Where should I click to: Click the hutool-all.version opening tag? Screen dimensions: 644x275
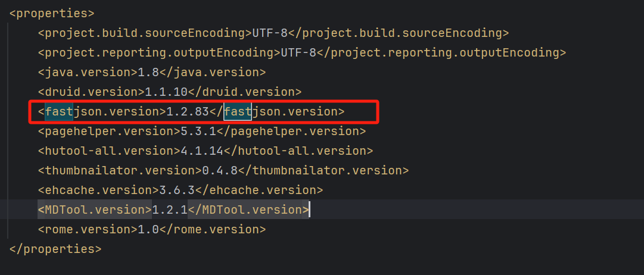click(109, 151)
